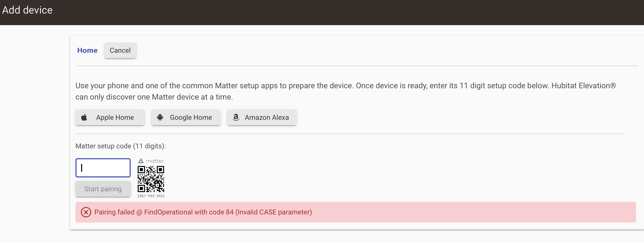
Task: Open the Matter QR code image
Action: 151,179
